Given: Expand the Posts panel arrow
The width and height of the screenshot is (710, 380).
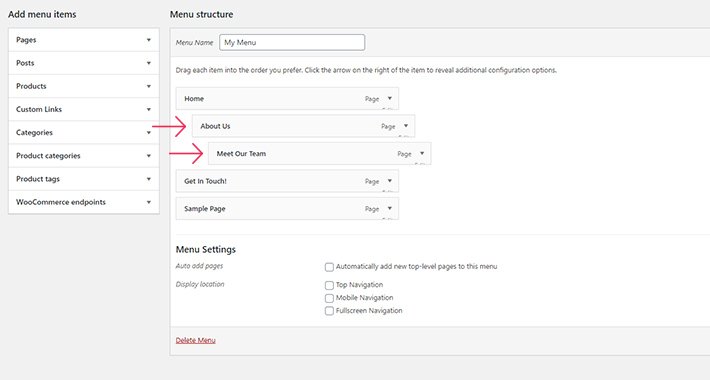Looking at the screenshot, I should [x=149, y=63].
